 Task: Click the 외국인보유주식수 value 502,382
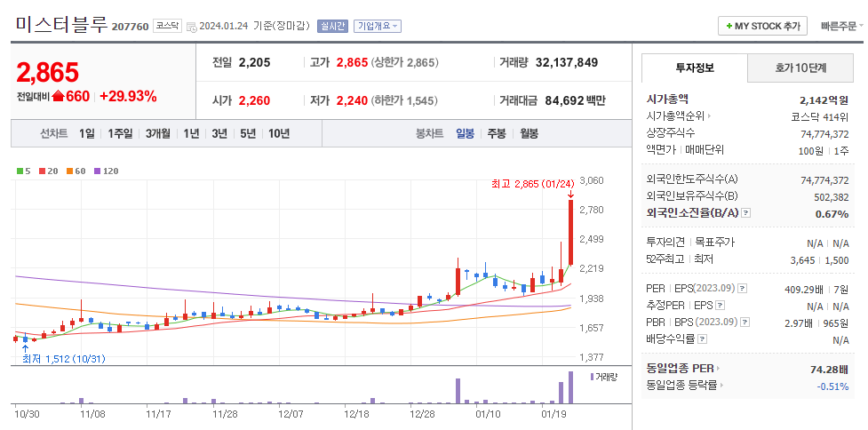(x=832, y=197)
